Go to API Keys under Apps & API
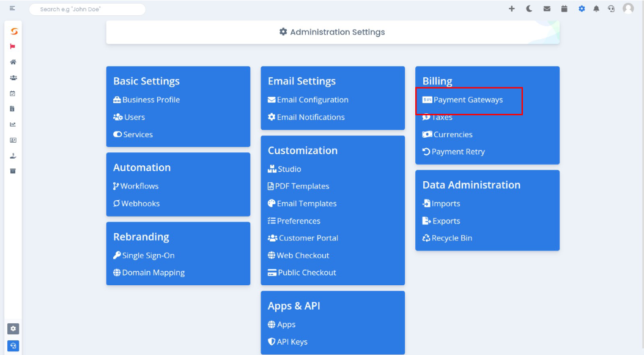The height and width of the screenshot is (355, 644). (x=287, y=342)
